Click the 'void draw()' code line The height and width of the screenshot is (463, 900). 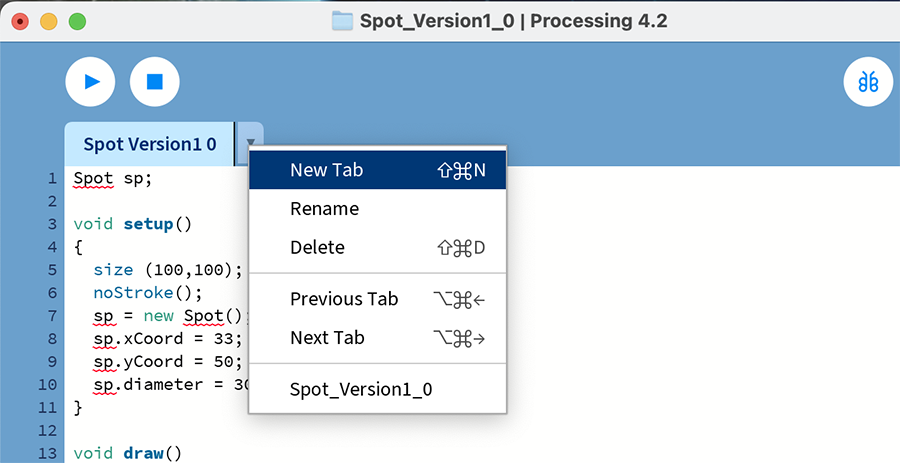[x=128, y=453]
